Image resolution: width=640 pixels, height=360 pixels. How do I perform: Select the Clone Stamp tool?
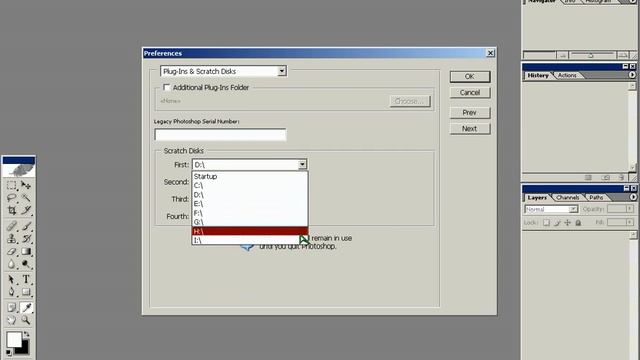11,238
